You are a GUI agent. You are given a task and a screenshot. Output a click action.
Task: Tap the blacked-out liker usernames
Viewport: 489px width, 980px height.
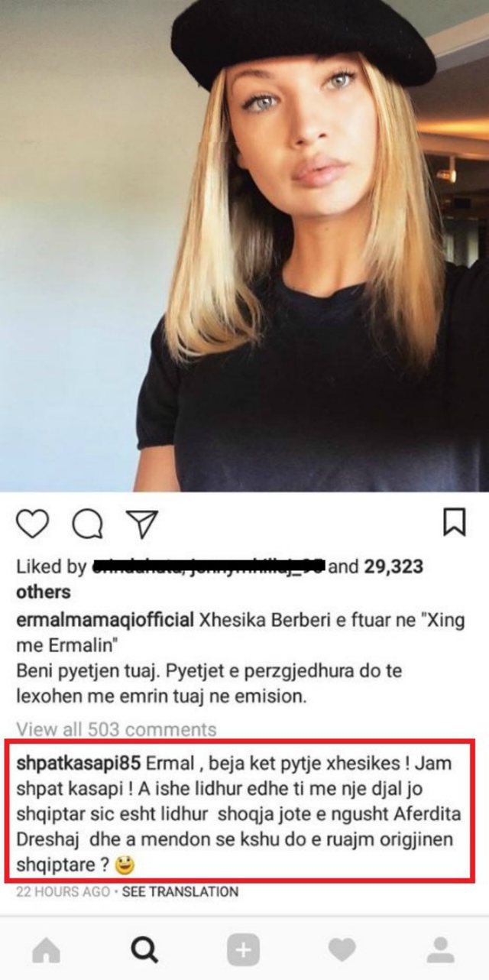point(208,566)
